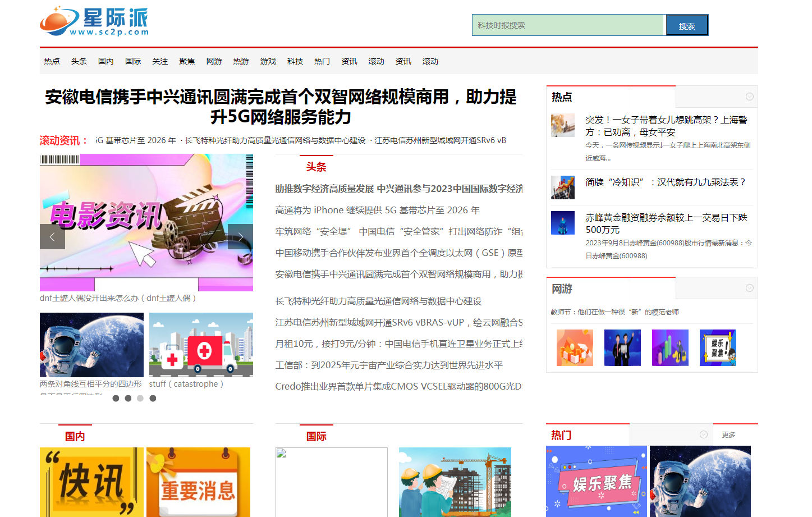Screen dimensions: 812x517
Task: Select the second carousel dot
Action: [x=128, y=398]
